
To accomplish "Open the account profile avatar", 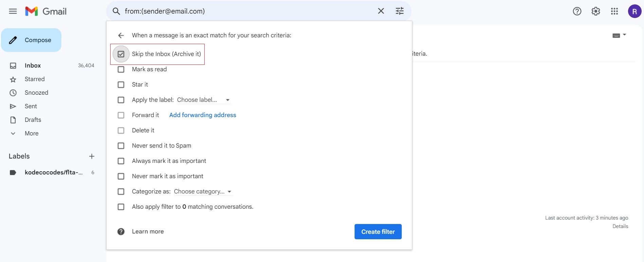I will [634, 11].
